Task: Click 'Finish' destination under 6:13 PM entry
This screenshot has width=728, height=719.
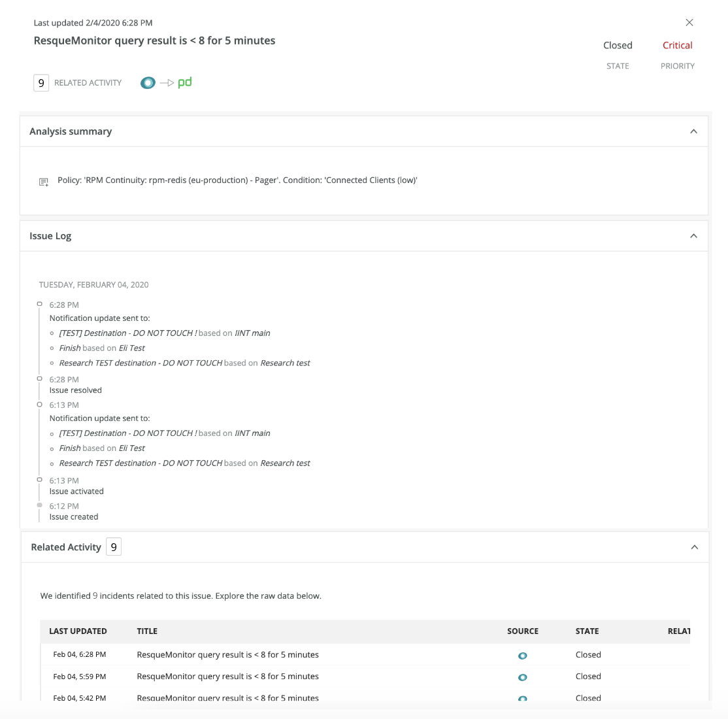Action: coord(70,448)
